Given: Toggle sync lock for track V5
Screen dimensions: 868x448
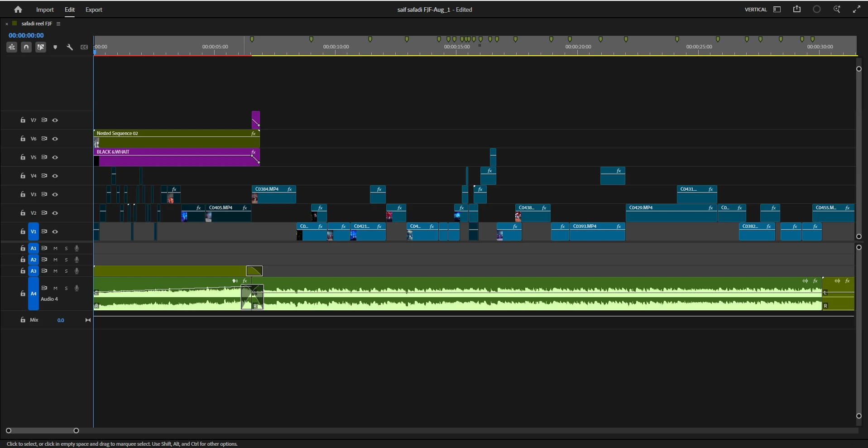Looking at the screenshot, I should click(x=44, y=157).
